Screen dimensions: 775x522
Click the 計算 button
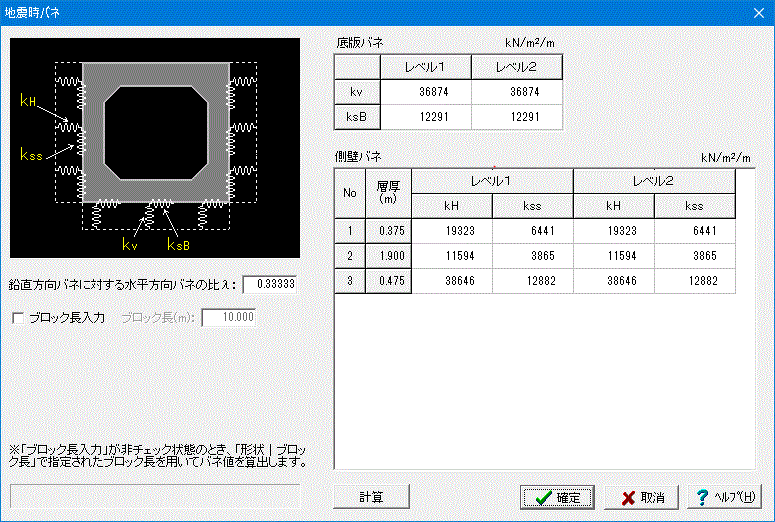tap(371, 497)
